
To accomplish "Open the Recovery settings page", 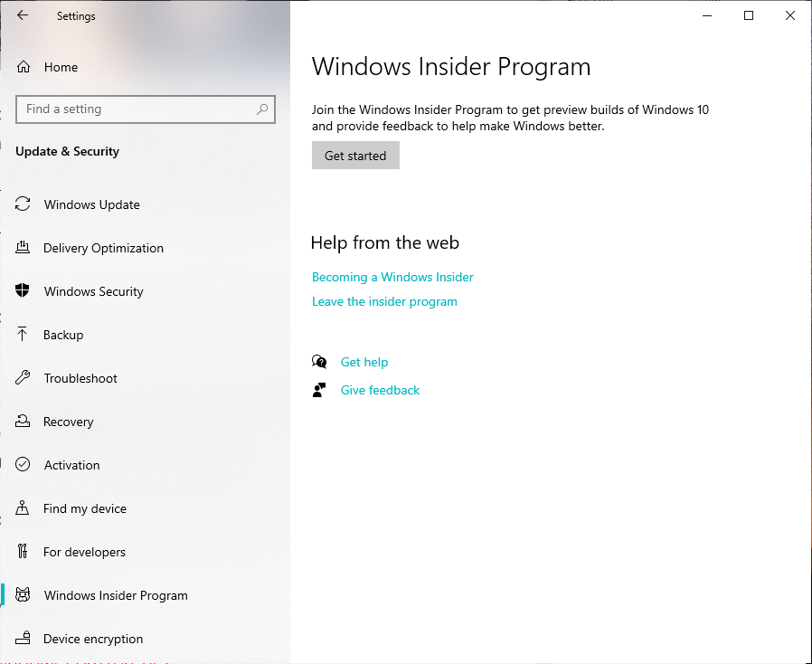I will pyautogui.click(x=68, y=422).
